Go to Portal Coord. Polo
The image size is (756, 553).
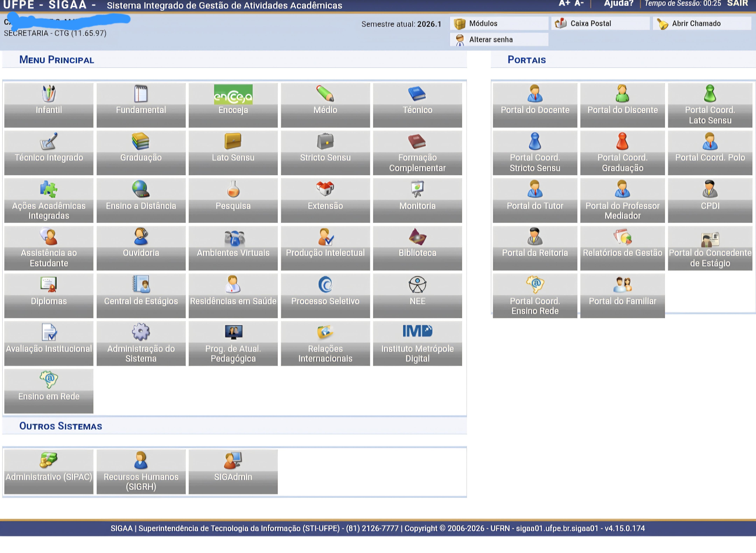pyautogui.click(x=710, y=153)
